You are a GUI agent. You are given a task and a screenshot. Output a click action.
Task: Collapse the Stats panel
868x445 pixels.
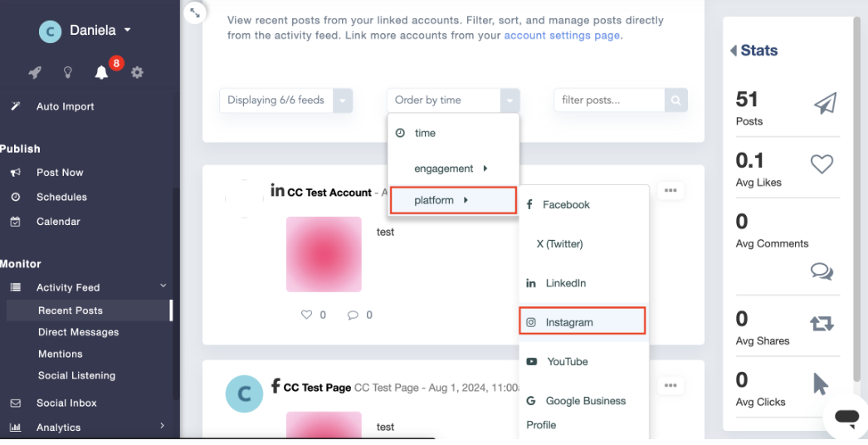pos(734,51)
